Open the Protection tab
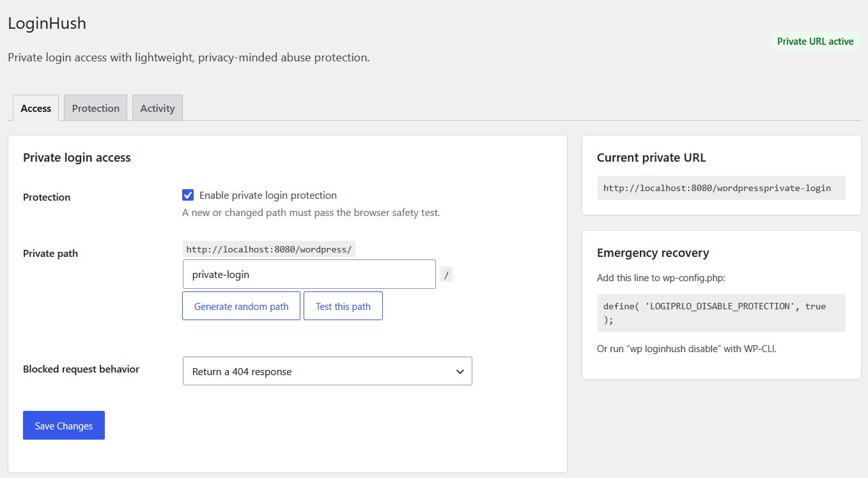The width and height of the screenshot is (868, 478). click(x=96, y=108)
